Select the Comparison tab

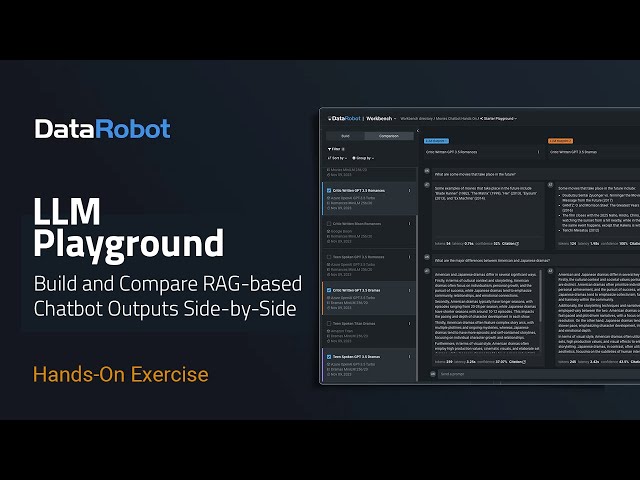(x=388, y=135)
